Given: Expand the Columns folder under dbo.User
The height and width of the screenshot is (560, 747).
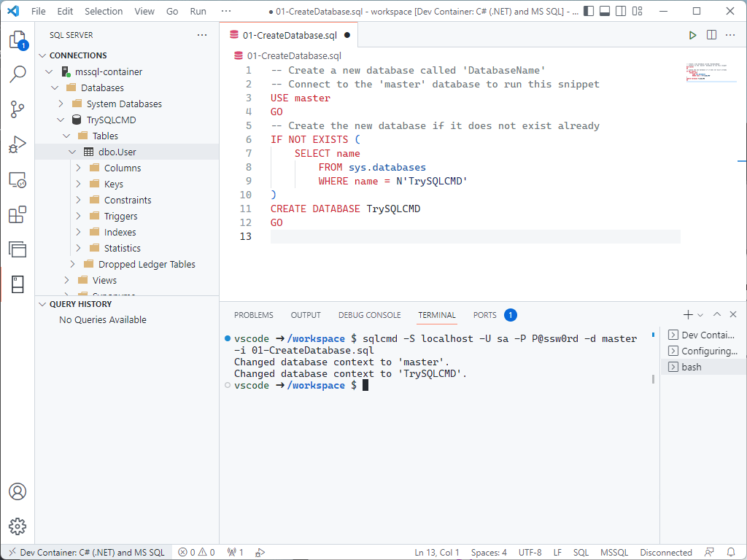Looking at the screenshot, I should (79, 168).
